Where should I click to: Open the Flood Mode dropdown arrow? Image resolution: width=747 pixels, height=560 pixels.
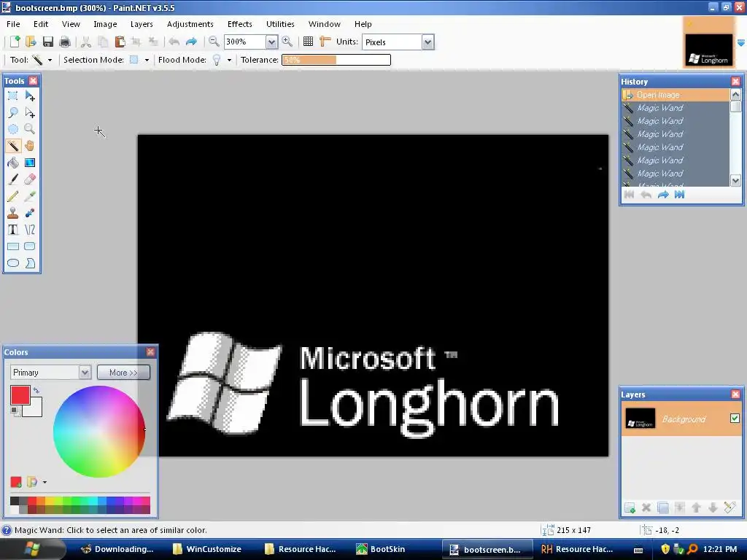point(229,60)
